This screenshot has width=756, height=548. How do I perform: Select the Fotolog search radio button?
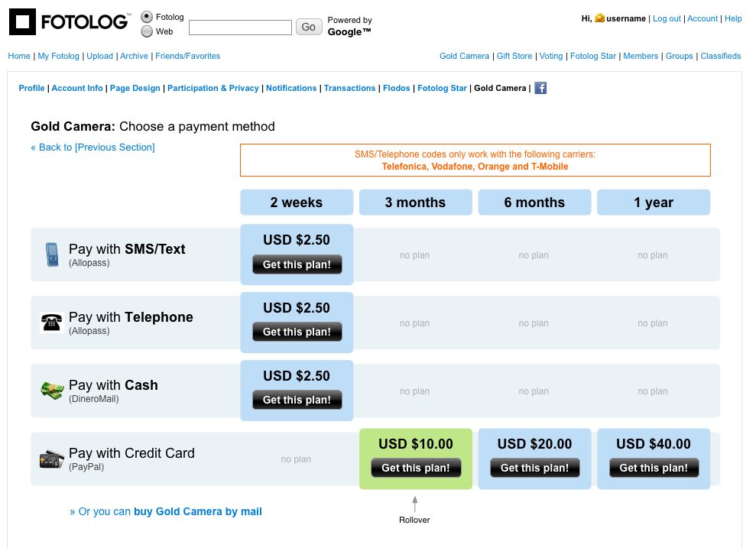pos(147,17)
